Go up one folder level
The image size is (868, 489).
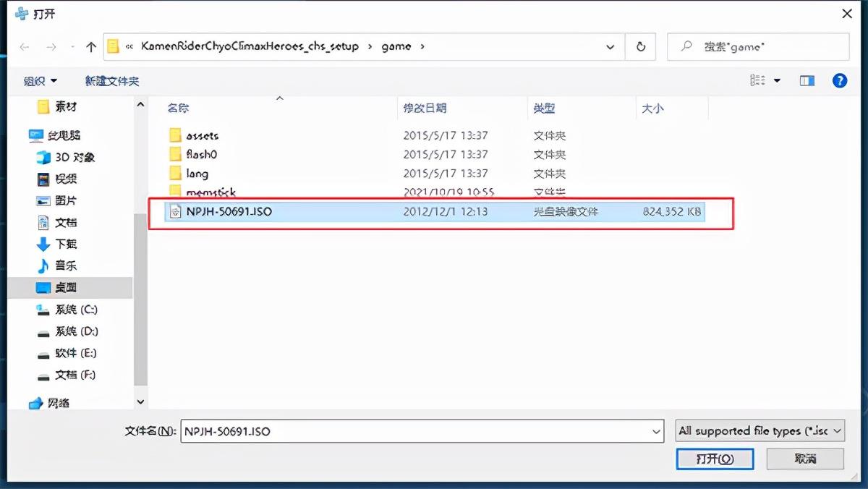coord(90,47)
